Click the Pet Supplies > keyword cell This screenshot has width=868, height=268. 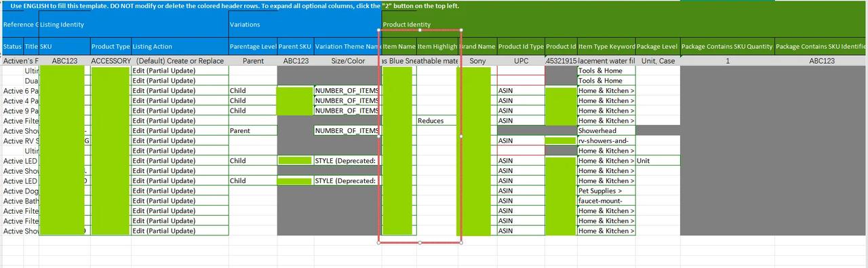(x=606, y=191)
